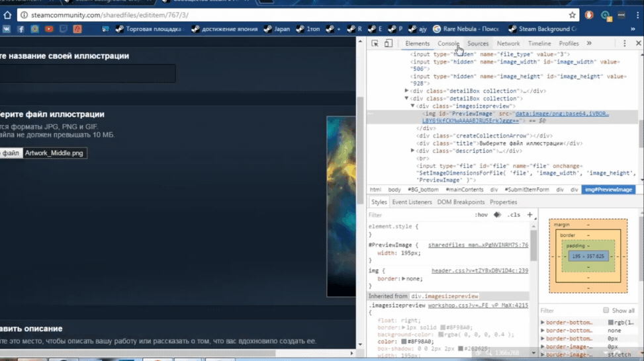Select the Styles sidebar tab
This screenshot has width=644, height=361.
pyautogui.click(x=379, y=202)
